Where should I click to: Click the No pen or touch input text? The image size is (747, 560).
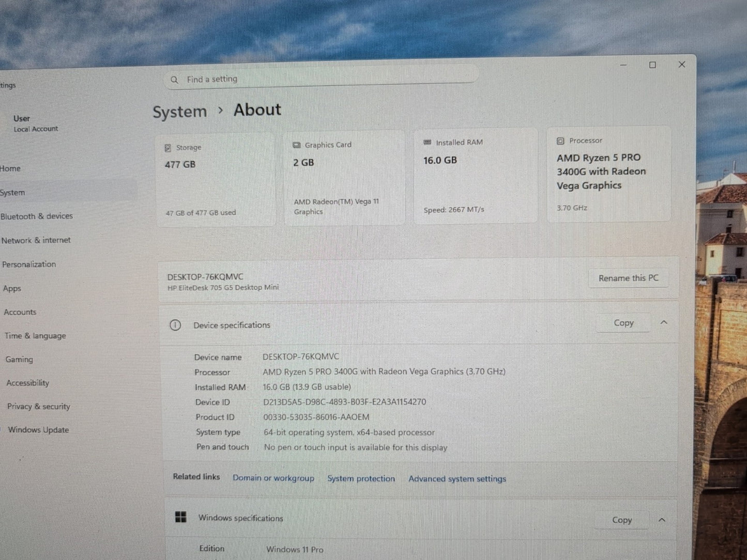pos(356,447)
